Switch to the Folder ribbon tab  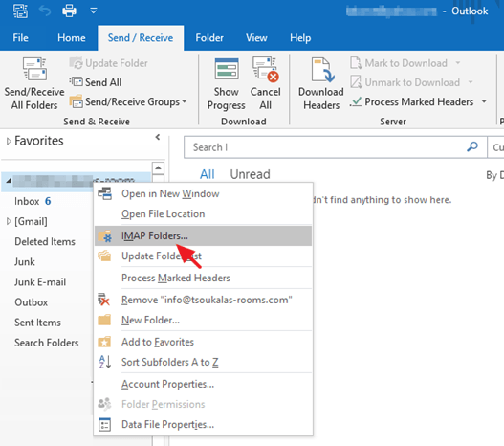(209, 38)
